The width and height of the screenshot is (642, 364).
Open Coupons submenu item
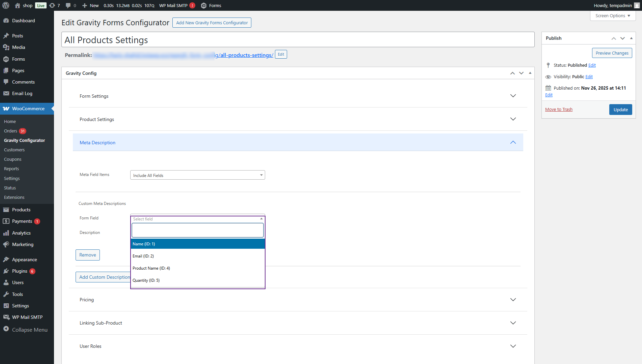tap(13, 159)
